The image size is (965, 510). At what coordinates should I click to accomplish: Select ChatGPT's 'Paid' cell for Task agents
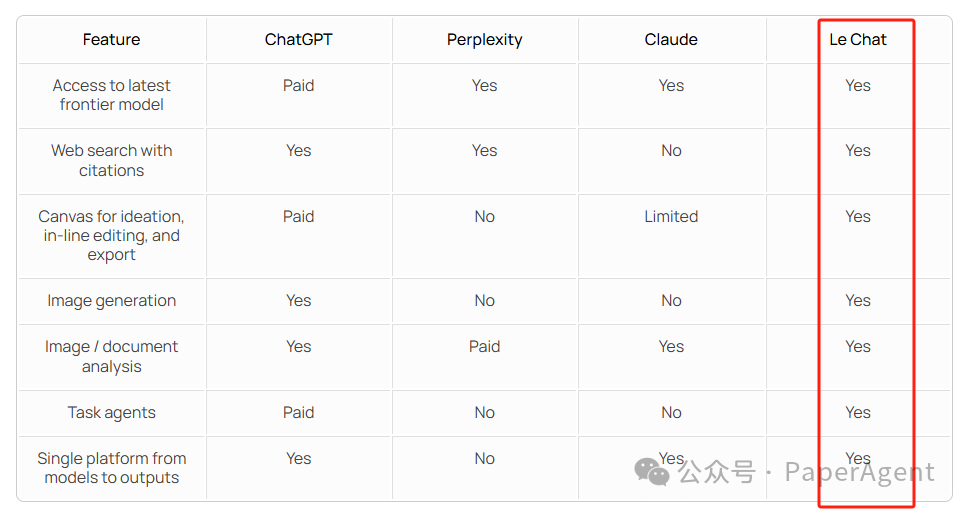298,412
